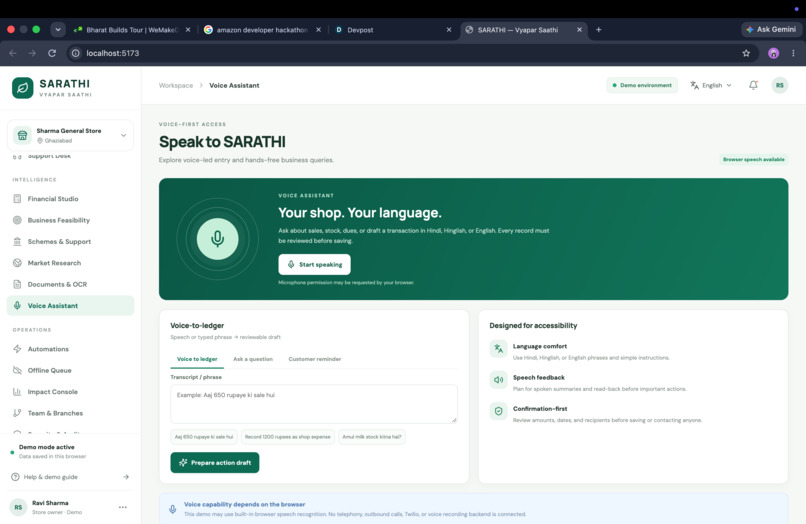Open Financial Studio in the sidebar
Screen dimensions: 806x524
pos(70,198)
